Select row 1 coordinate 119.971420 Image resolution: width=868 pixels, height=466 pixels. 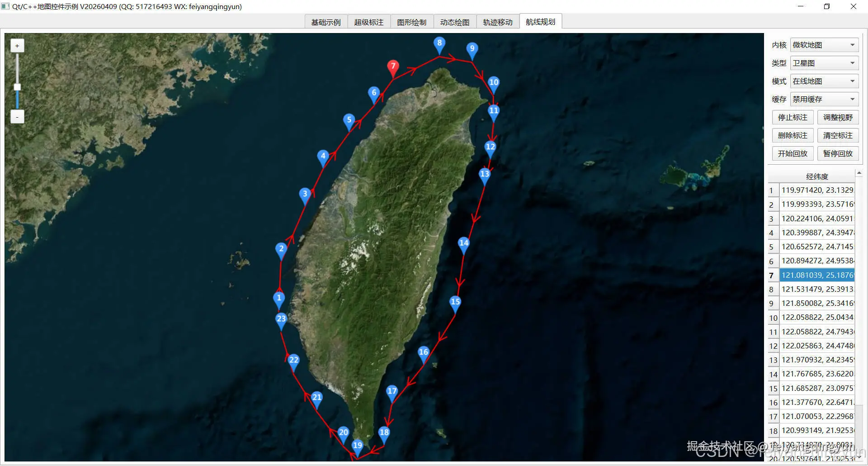point(817,190)
